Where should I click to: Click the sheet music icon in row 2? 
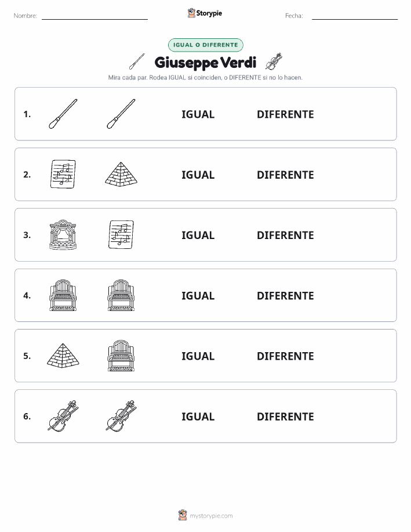(63, 174)
